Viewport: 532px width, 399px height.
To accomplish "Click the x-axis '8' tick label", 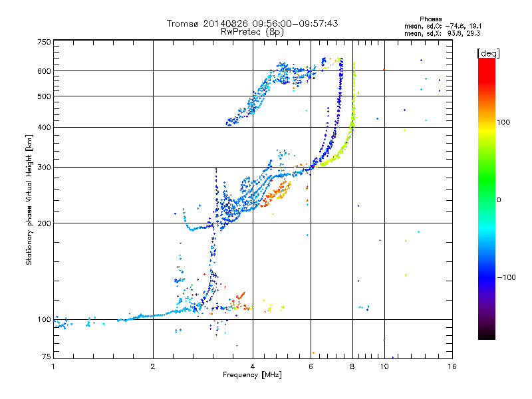I will tap(352, 366).
